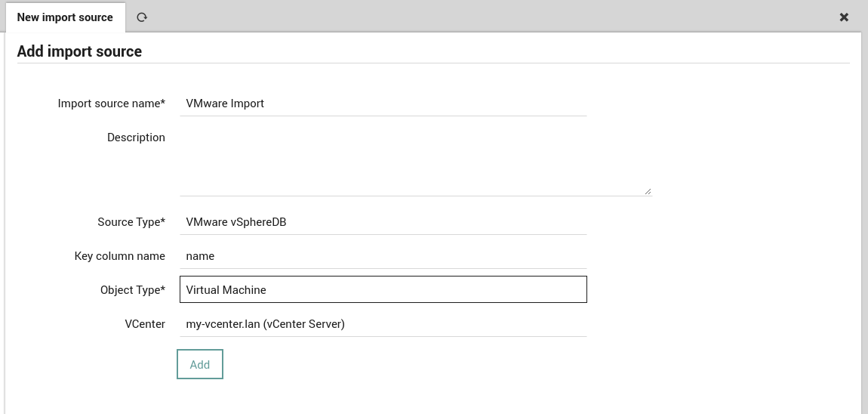
Task: Focus the Import source name field
Action: [383, 103]
